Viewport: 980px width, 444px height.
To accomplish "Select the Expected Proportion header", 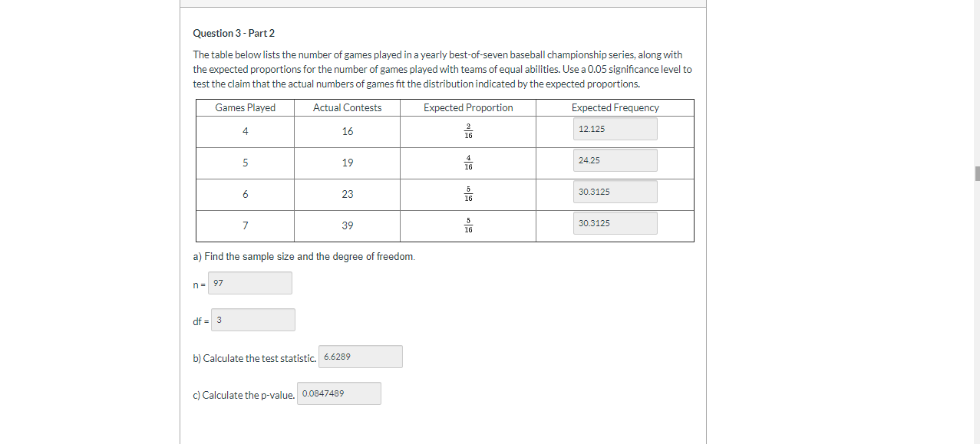I will (467, 107).
